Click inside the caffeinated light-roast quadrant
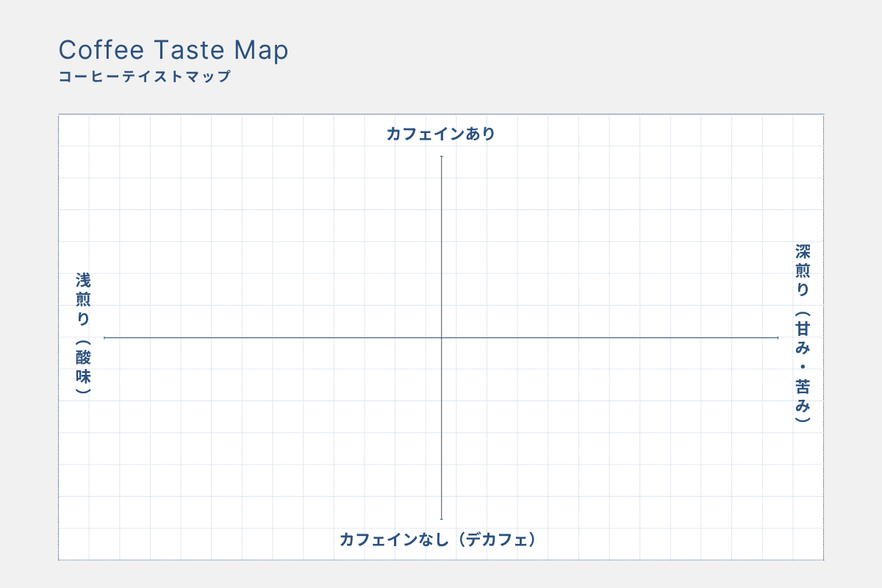Image resolution: width=882 pixels, height=588 pixels. (x=272, y=246)
